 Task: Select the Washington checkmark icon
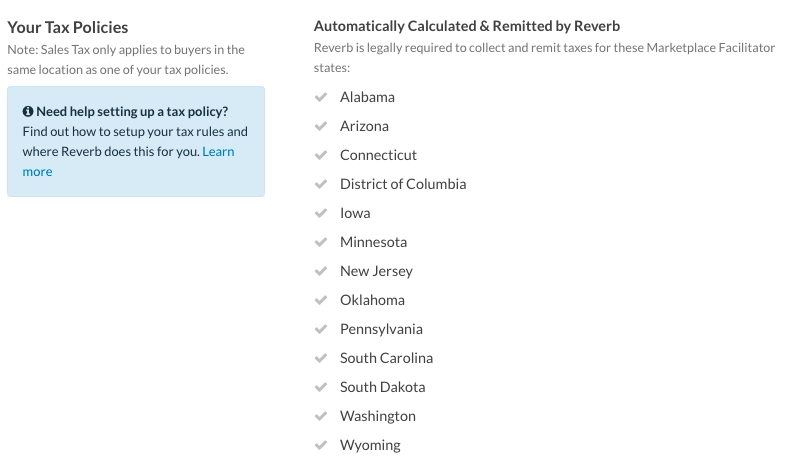click(x=321, y=416)
